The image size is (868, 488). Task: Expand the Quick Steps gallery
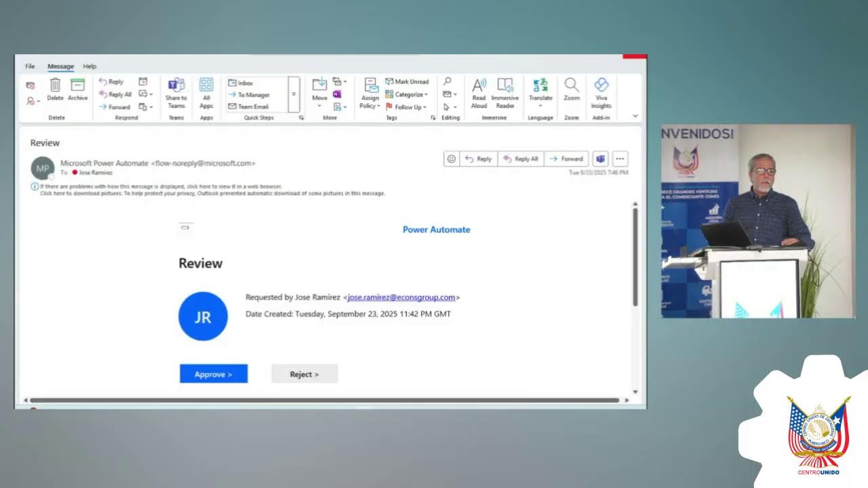point(294,94)
